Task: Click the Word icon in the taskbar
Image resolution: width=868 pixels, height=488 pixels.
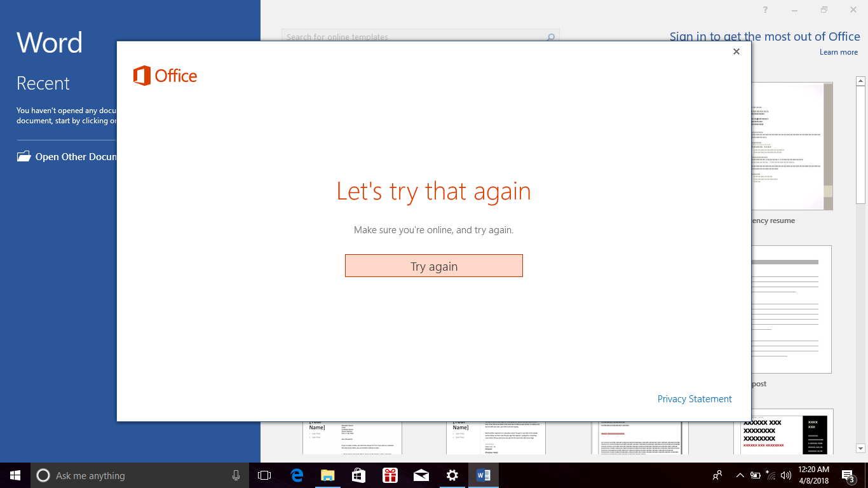Action: coord(484,475)
